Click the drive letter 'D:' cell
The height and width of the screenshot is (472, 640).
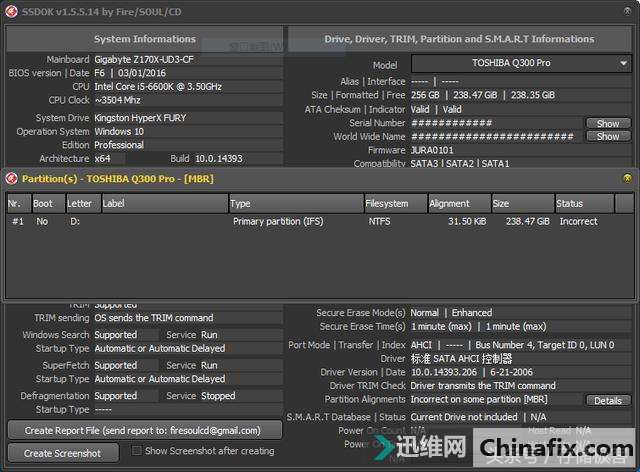coord(75,221)
